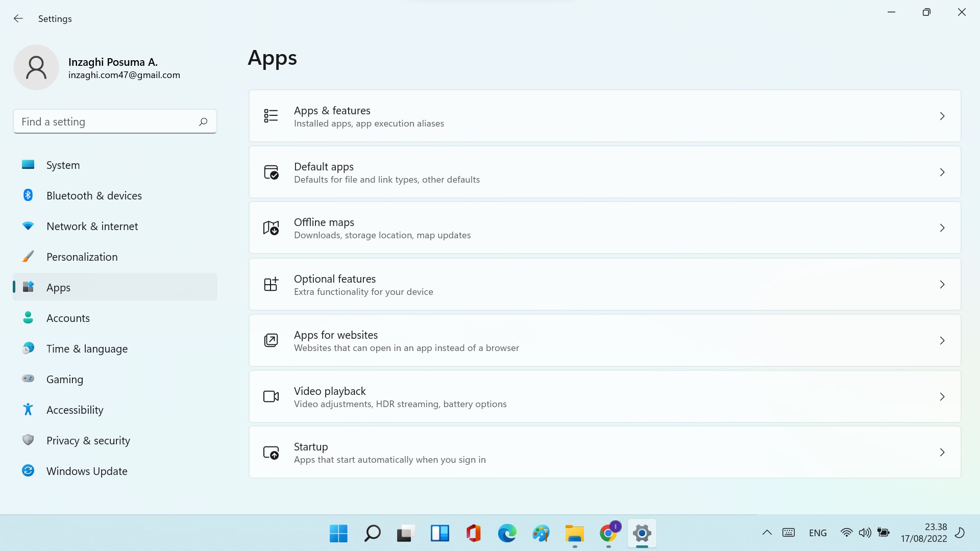980x551 pixels.
Task: Click the Video playback camera icon
Action: 271,397
